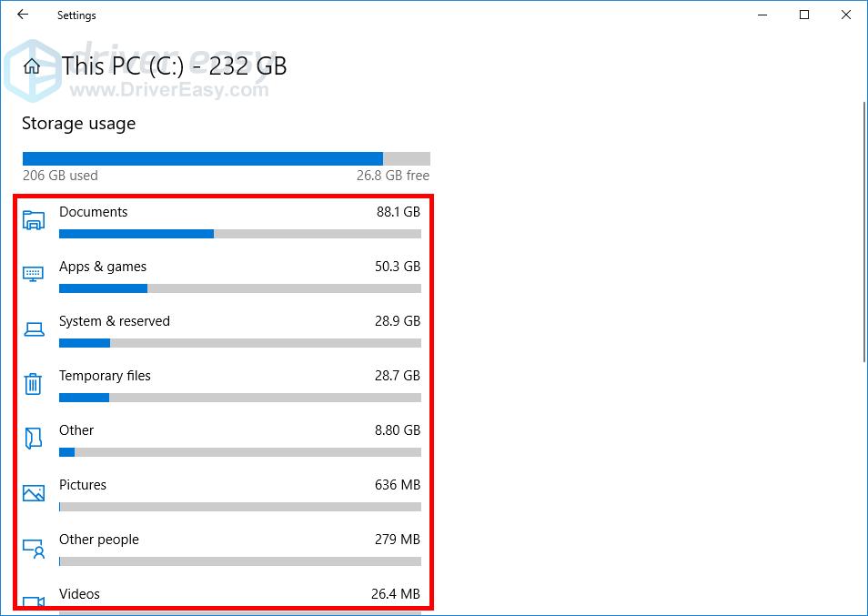Maximize the Settings window
This screenshot has height=616, width=868.
804,15
